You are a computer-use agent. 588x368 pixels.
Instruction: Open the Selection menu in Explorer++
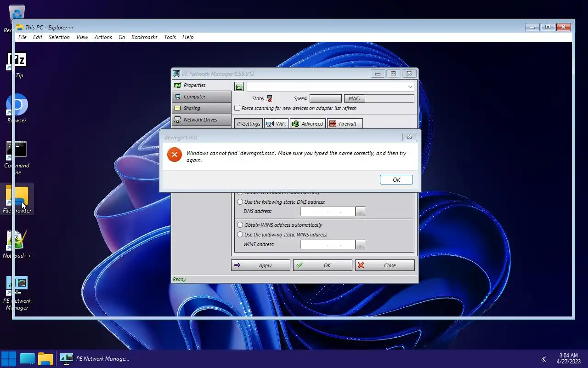59,37
